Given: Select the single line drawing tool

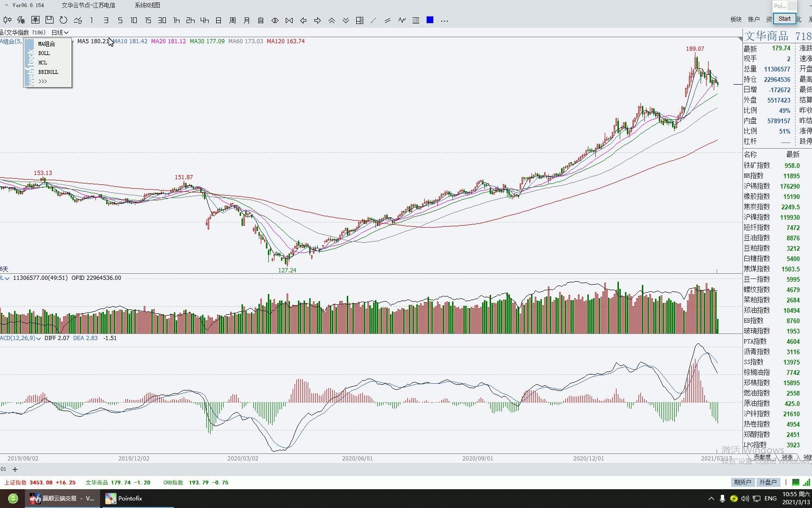Looking at the screenshot, I should [374, 20].
